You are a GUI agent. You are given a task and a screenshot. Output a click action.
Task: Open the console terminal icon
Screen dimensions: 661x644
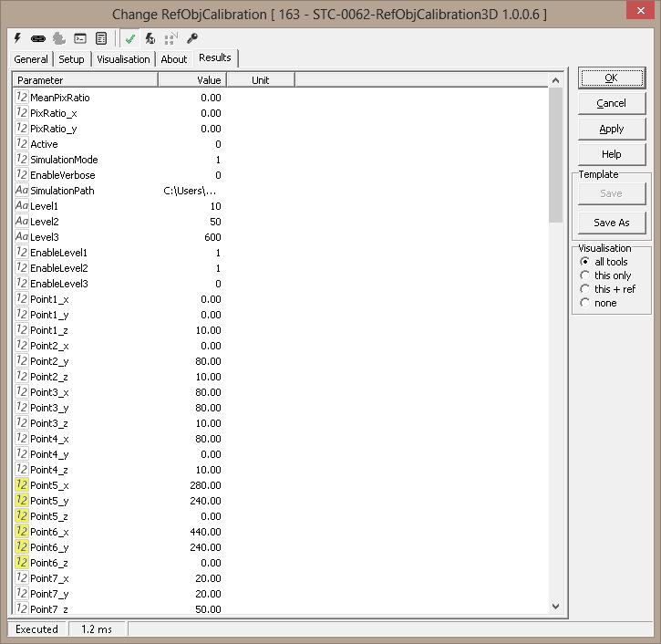[x=80, y=38]
